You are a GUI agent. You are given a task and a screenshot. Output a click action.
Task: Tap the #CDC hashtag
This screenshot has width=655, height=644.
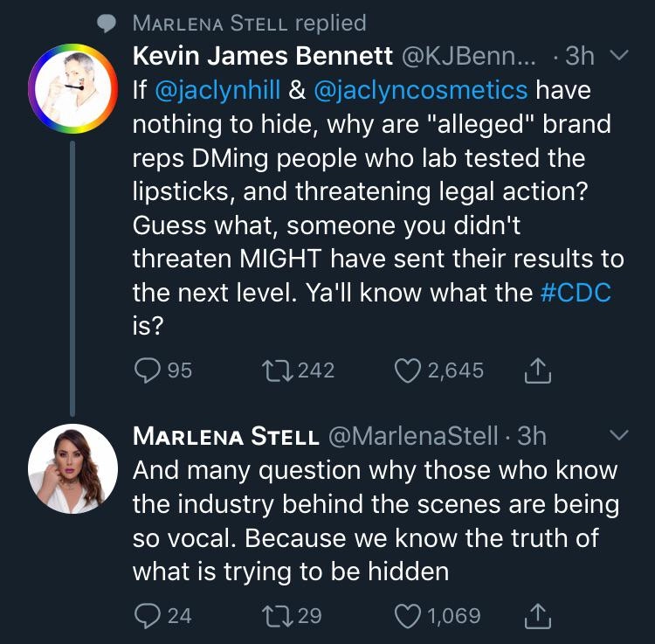tap(575, 293)
